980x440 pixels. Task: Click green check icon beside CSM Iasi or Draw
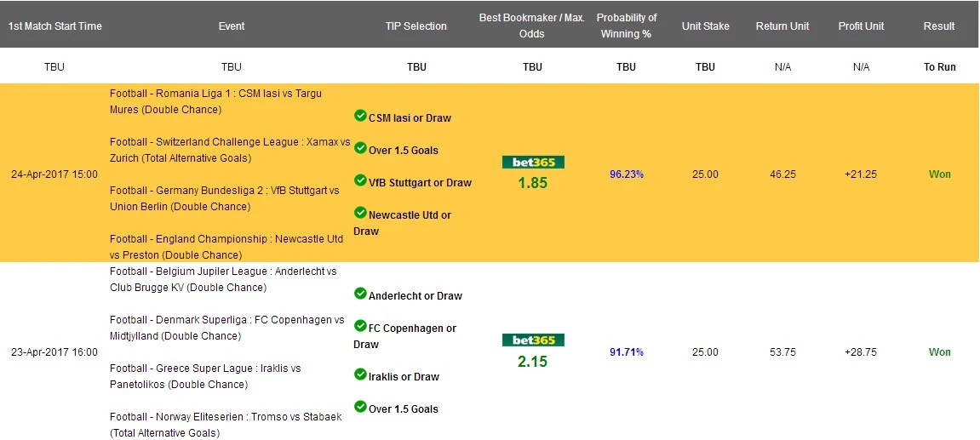click(360, 116)
